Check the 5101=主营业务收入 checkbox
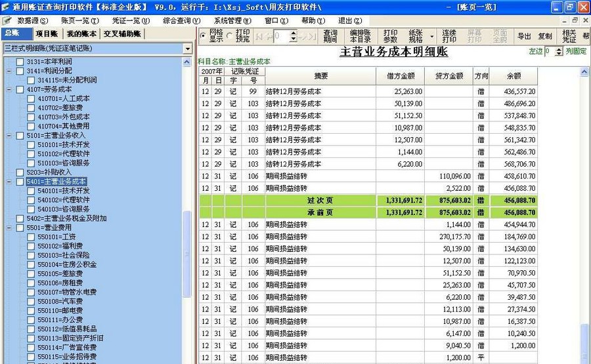 [x=20, y=136]
